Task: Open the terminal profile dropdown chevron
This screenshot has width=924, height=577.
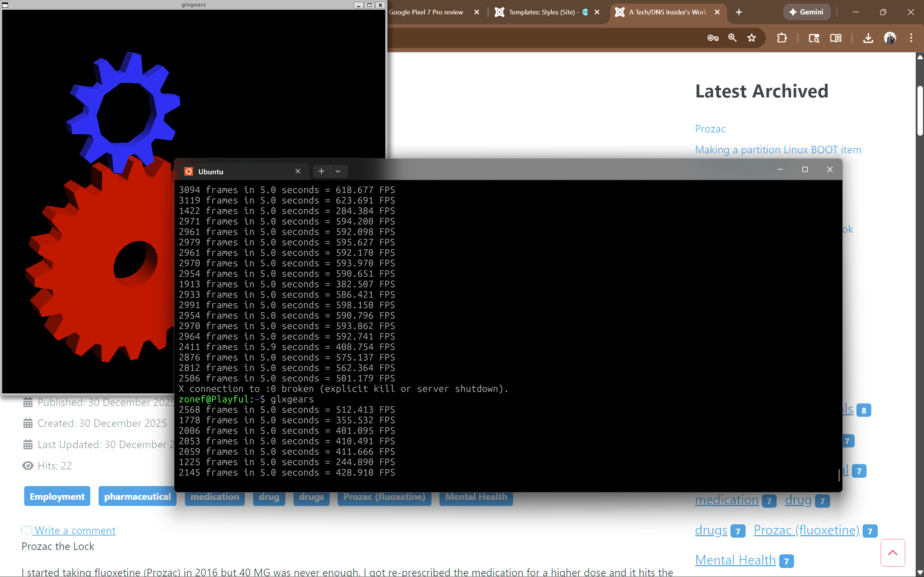Action: coord(338,171)
